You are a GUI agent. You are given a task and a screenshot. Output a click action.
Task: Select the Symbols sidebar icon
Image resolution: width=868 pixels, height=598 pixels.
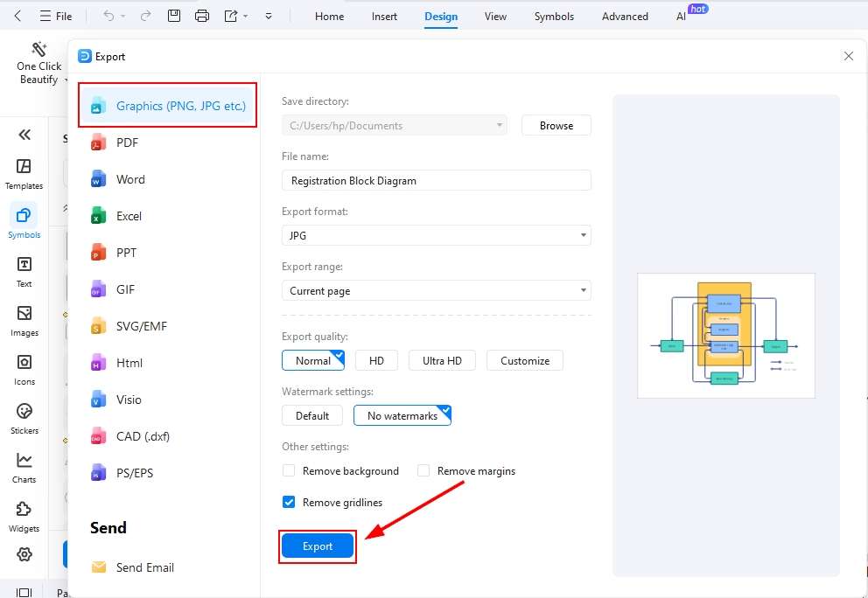24,218
